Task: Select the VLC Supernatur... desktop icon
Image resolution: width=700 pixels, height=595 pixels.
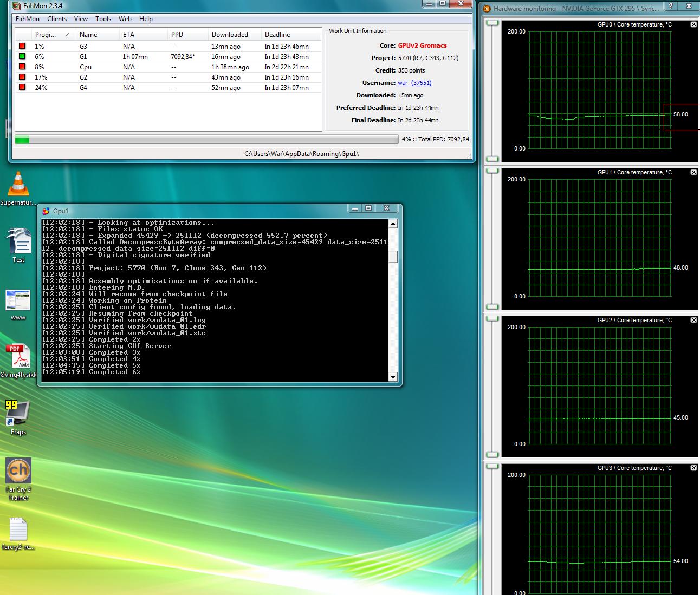Action: tap(18, 189)
